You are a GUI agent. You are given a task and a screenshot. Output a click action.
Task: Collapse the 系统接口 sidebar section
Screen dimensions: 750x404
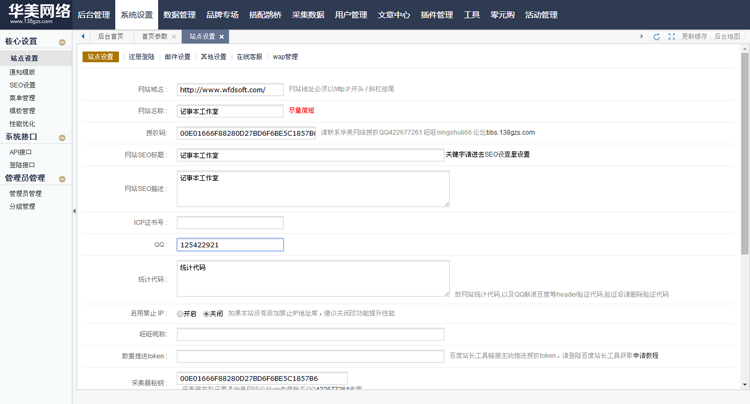pos(62,138)
